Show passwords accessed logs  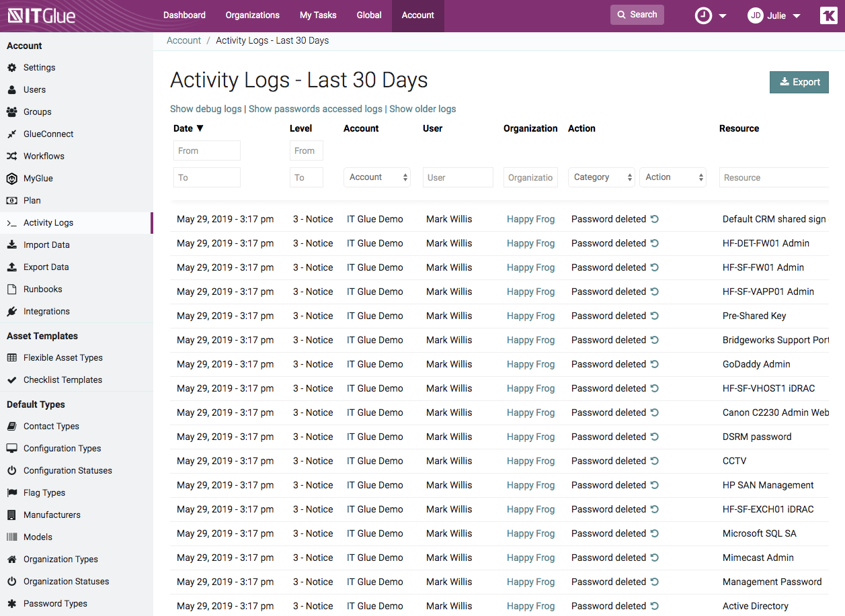[x=315, y=108]
